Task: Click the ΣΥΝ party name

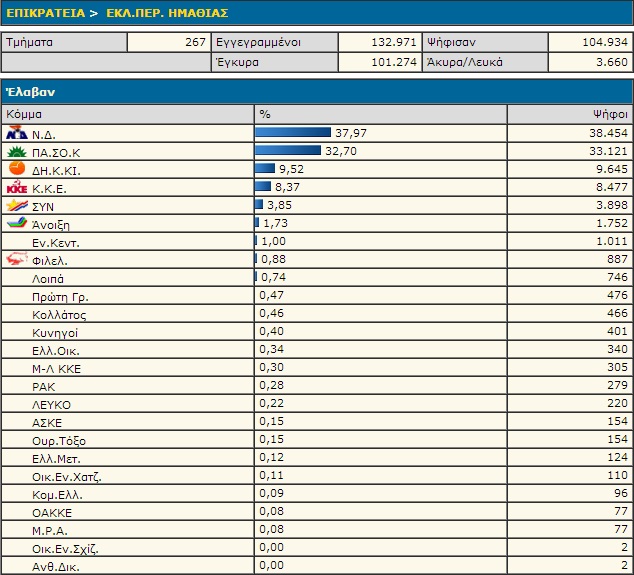Action: click(x=43, y=207)
